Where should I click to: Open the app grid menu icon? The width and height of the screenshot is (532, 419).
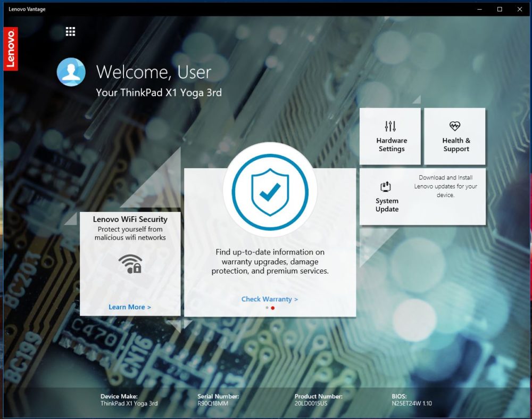(x=70, y=31)
